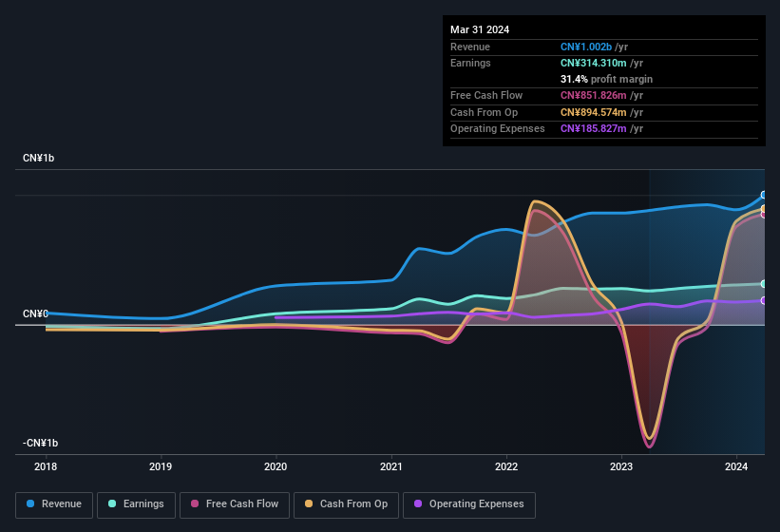Toggle the Free Cash Flow legend button
The image size is (780, 532).
click(235, 505)
